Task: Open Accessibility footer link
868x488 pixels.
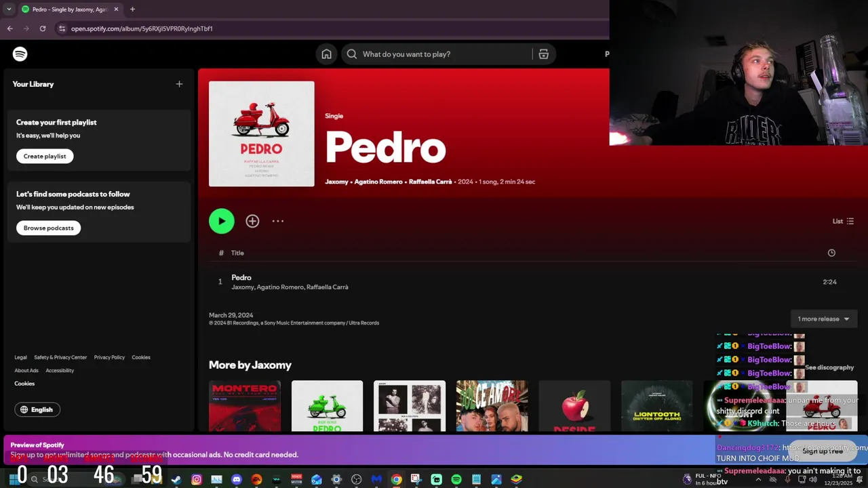Action: pyautogui.click(x=60, y=370)
